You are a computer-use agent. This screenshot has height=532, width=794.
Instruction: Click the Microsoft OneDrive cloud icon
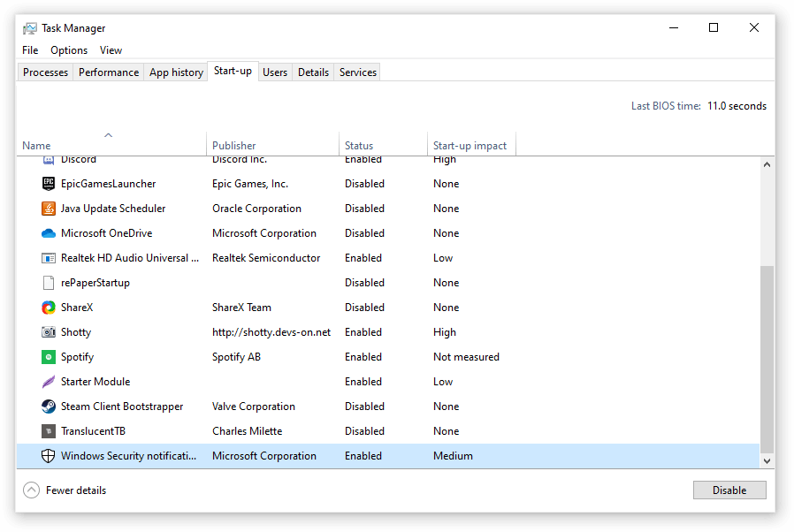(48, 233)
